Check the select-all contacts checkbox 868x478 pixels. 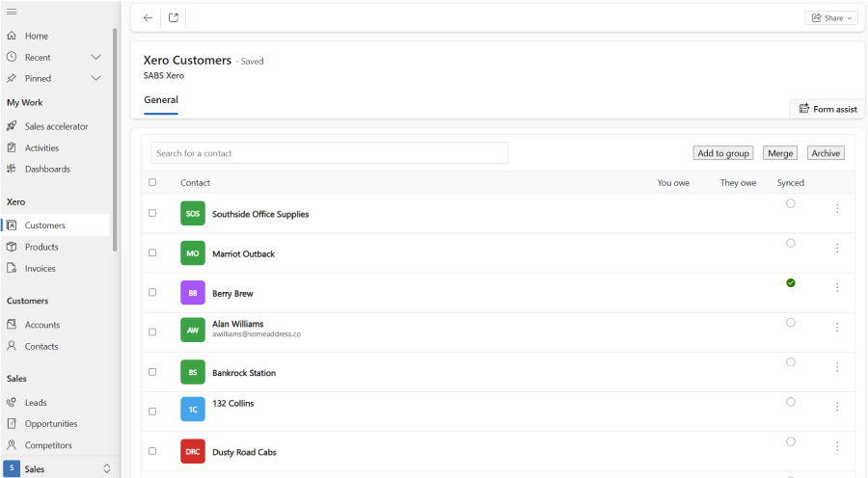pos(152,182)
